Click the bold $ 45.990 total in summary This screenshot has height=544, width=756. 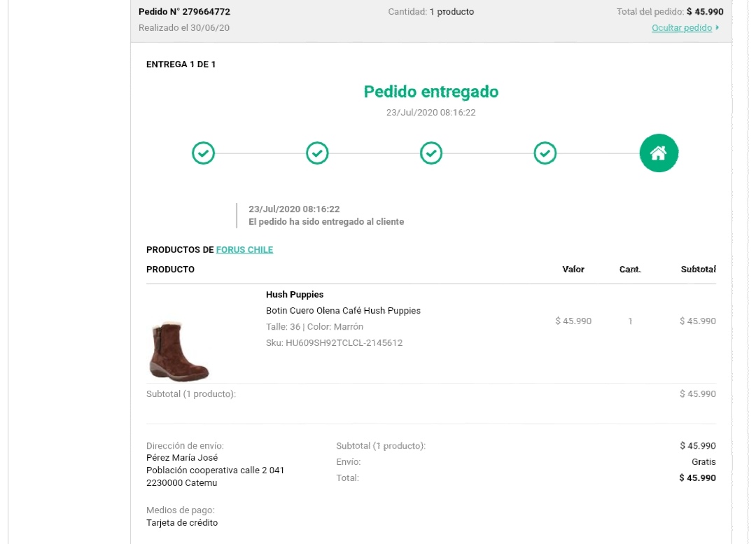tap(698, 478)
